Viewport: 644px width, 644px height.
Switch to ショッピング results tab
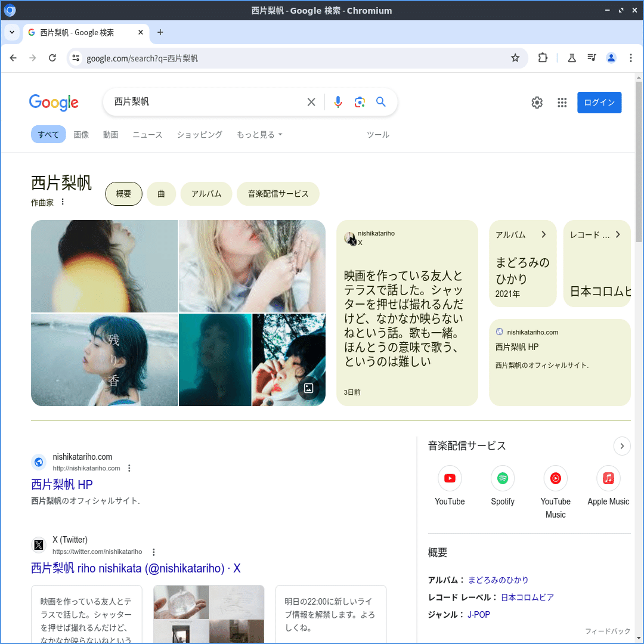[x=200, y=134]
